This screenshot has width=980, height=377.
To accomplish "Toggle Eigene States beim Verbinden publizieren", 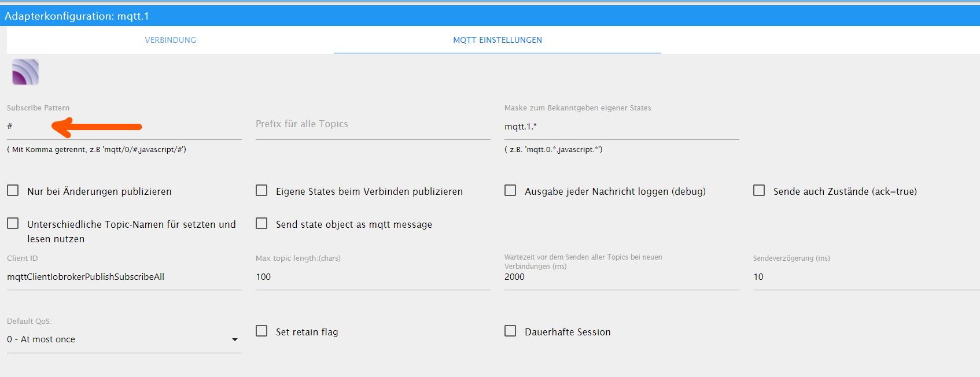I will click(261, 190).
